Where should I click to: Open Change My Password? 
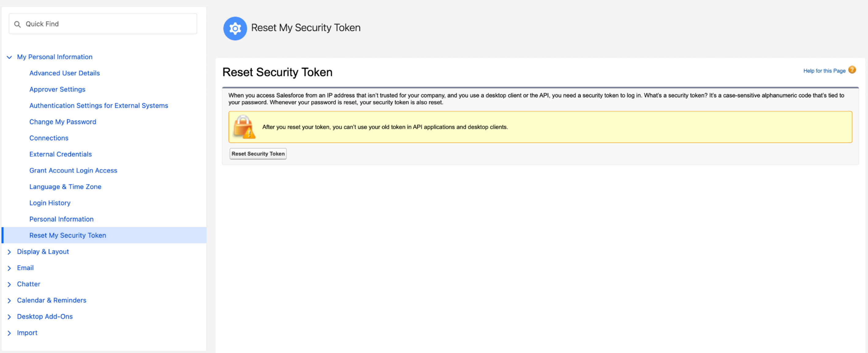[63, 122]
